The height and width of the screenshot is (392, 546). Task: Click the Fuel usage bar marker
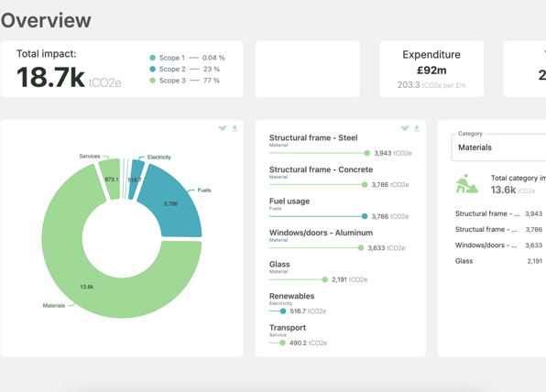click(x=365, y=216)
